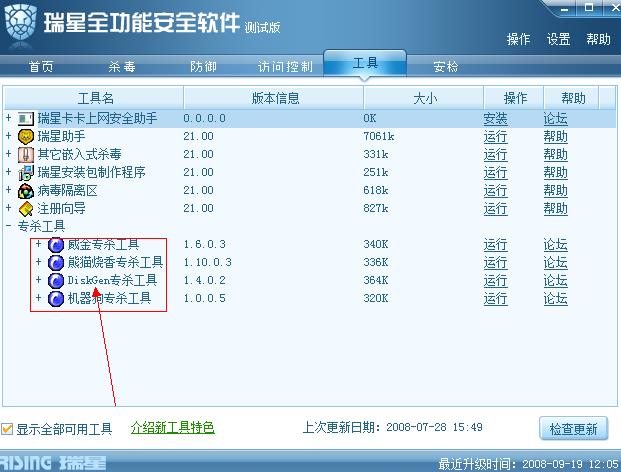Click the DiskGen专杀工具 blue icon
Screen dimensions: 621x472
coord(56,280)
